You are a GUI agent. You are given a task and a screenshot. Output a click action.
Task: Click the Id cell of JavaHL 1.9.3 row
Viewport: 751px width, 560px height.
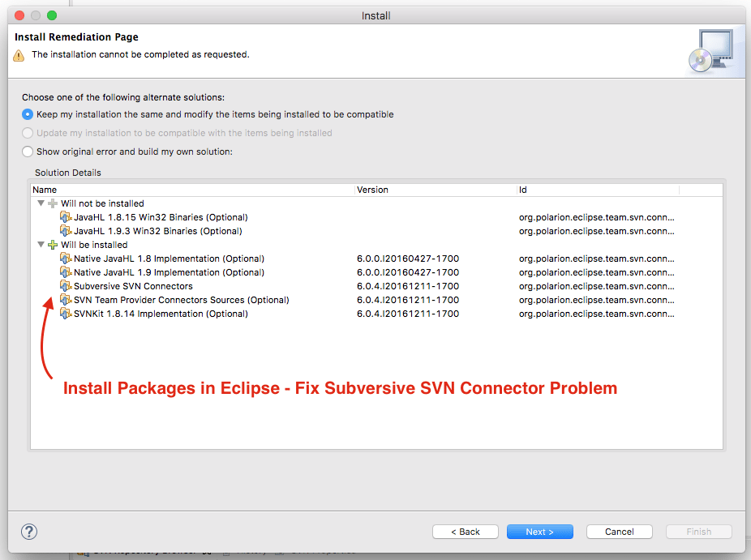tap(597, 231)
